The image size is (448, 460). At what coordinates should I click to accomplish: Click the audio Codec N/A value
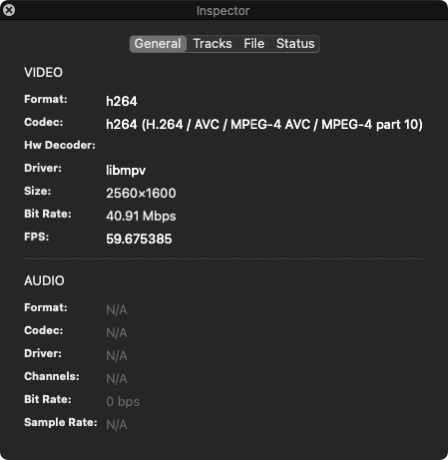117,333
